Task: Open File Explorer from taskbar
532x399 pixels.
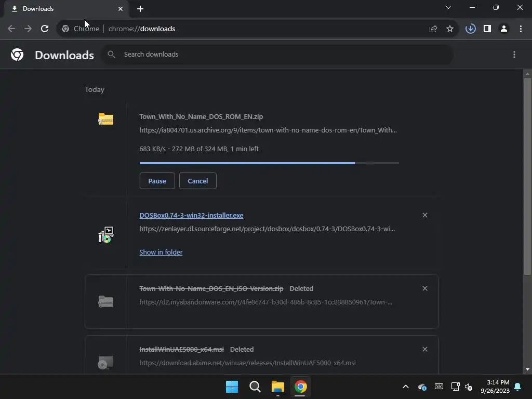Action: 277,387
